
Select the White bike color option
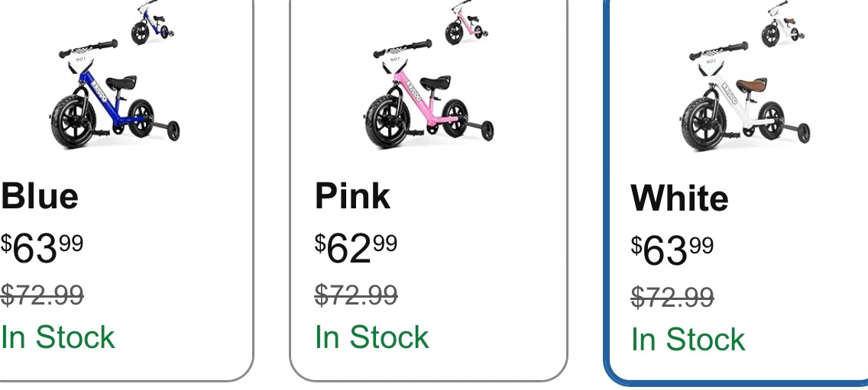[737, 191]
